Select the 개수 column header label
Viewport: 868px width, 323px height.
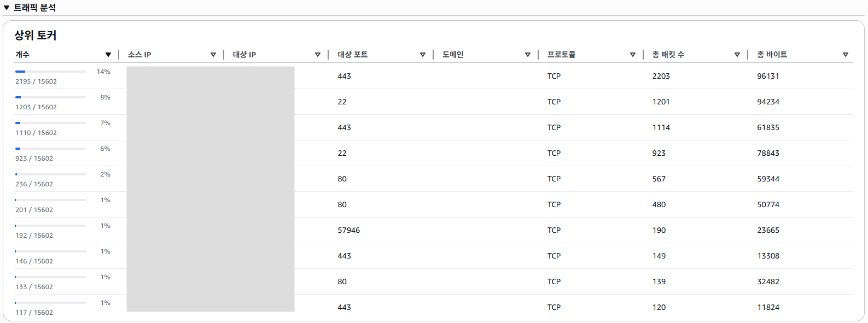[x=22, y=55]
